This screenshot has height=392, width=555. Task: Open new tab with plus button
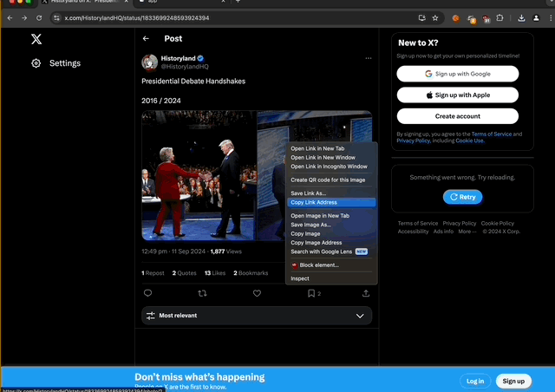(238, 2)
